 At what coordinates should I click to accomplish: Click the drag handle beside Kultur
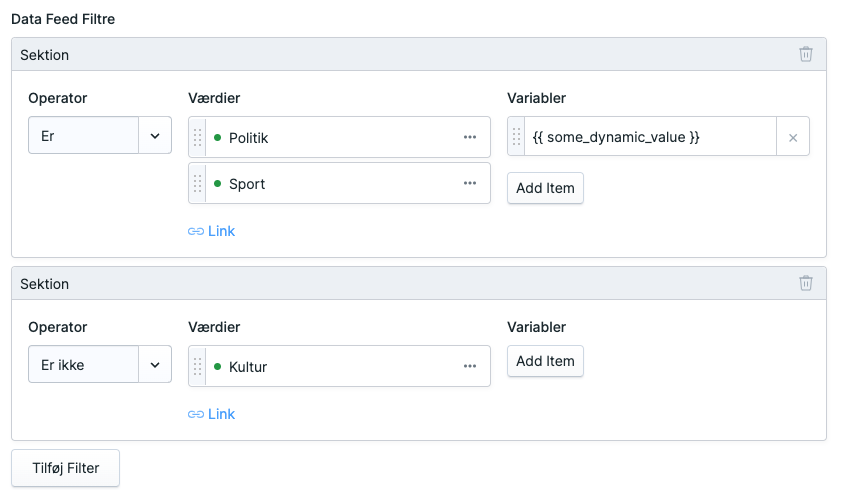click(x=198, y=366)
